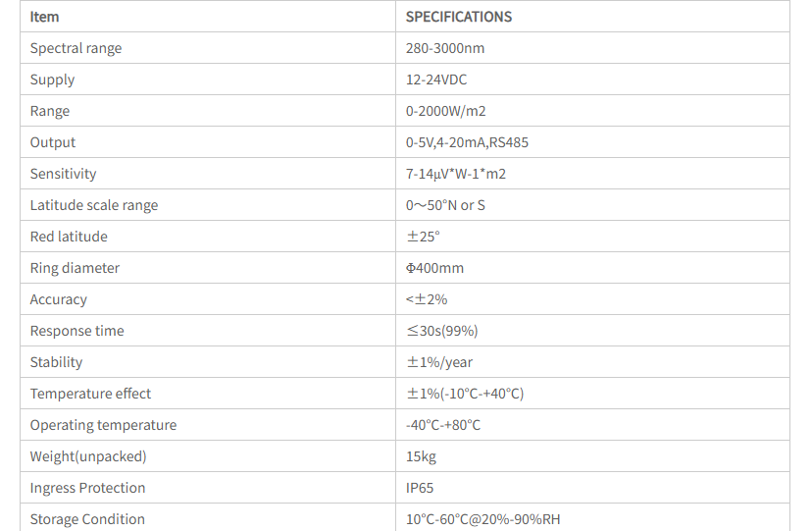Click the 'SPECIFICATIONS' column header
812x531 pixels.
pos(459,17)
